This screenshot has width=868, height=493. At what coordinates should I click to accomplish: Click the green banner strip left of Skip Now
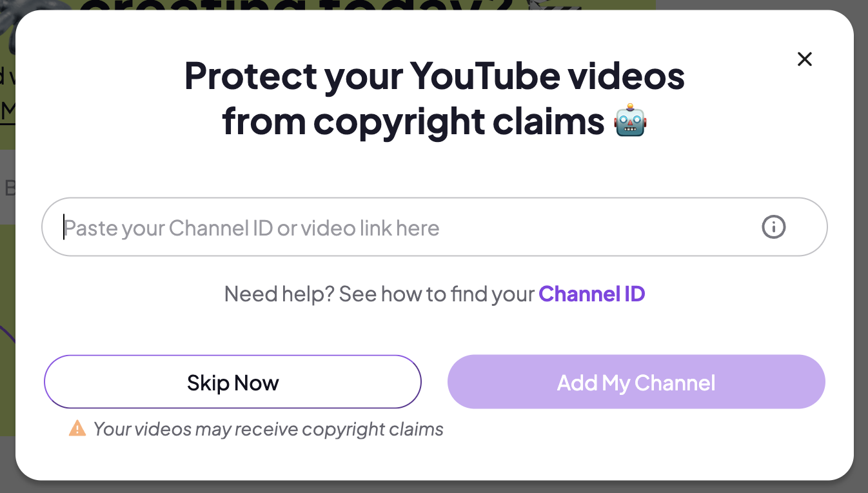7,387
